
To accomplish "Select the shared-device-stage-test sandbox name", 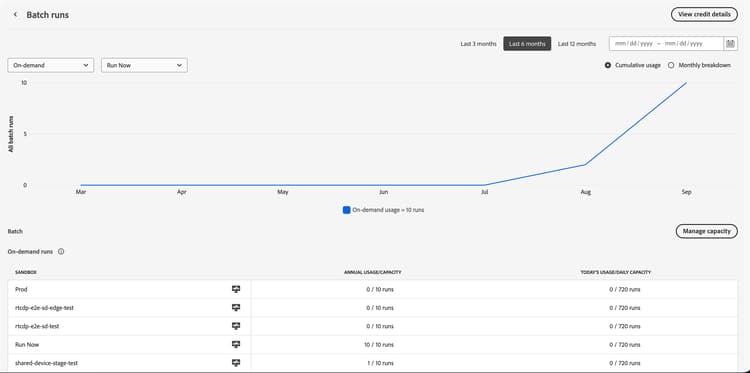I will (x=46, y=362).
